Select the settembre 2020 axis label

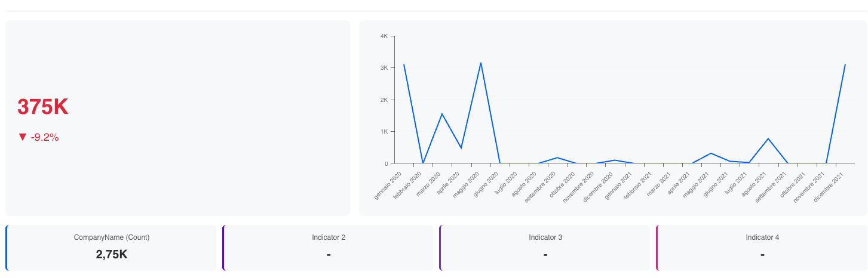541,187
